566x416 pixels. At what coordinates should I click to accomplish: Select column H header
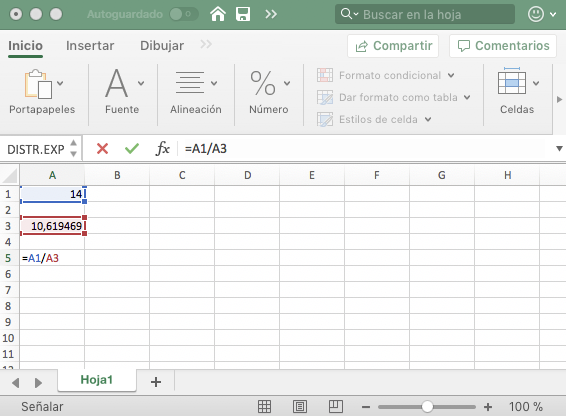point(507,176)
